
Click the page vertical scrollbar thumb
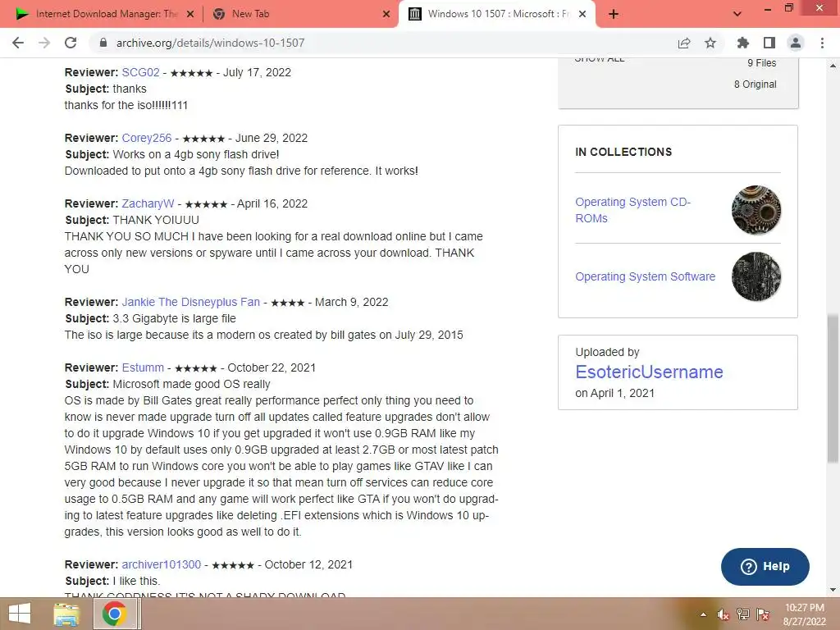click(833, 388)
